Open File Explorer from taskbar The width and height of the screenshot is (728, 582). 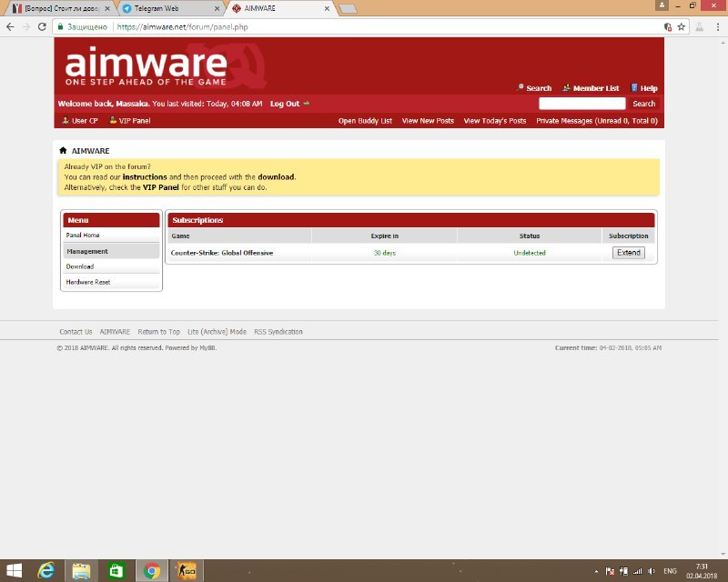tap(81, 571)
